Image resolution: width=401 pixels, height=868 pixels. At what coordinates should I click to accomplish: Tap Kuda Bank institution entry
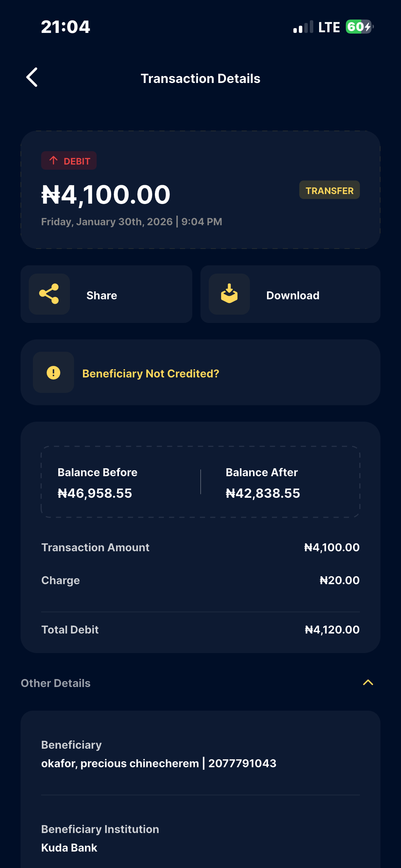point(69,848)
